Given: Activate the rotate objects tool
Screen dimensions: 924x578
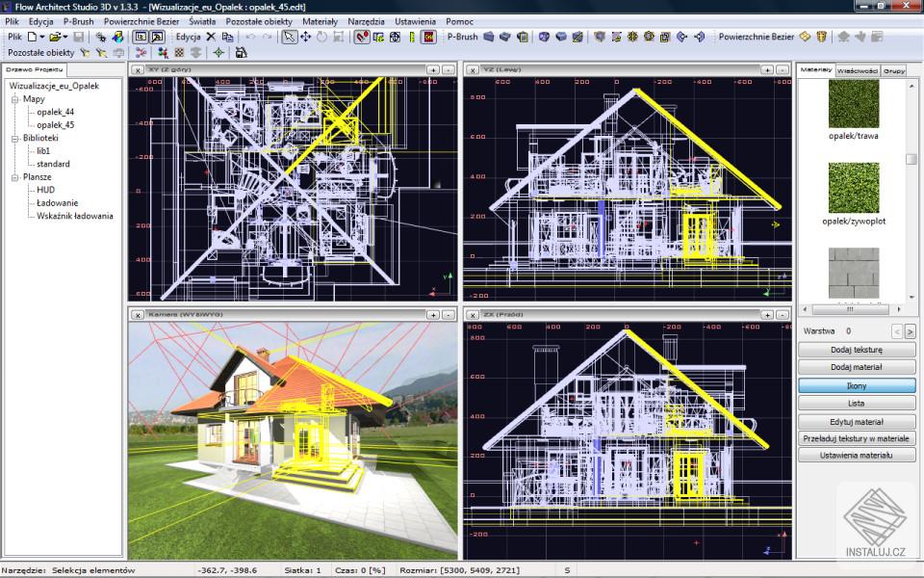Looking at the screenshot, I should (x=321, y=39).
